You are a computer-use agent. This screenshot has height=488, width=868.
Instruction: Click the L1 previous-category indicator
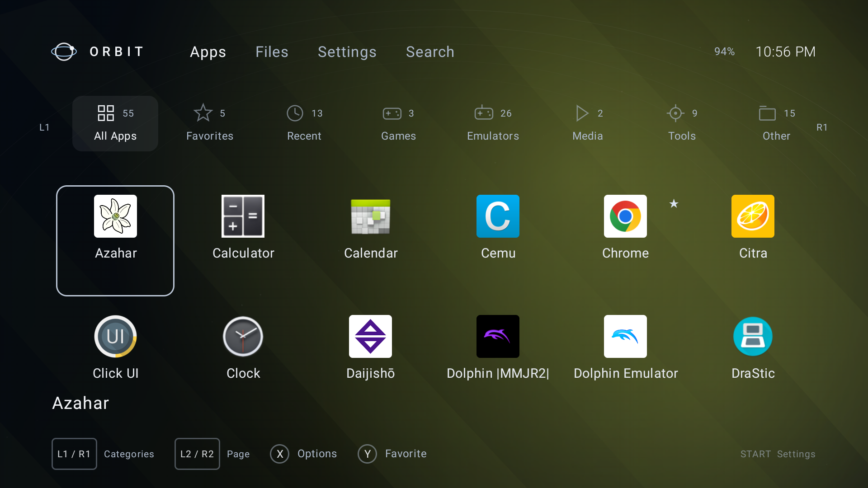click(44, 127)
